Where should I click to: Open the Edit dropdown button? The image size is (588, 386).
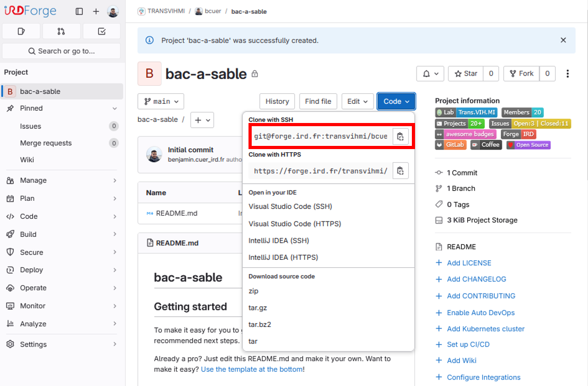tap(357, 101)
